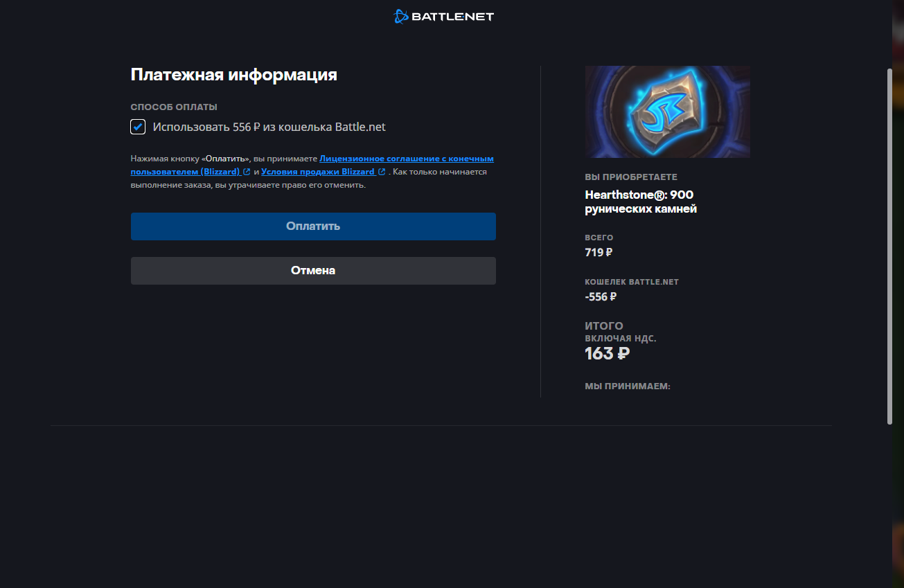Click external-link icon after «Условия продажи Blizzard»
The height and width of the screenshot is (588, 904).
click(382, 172)
